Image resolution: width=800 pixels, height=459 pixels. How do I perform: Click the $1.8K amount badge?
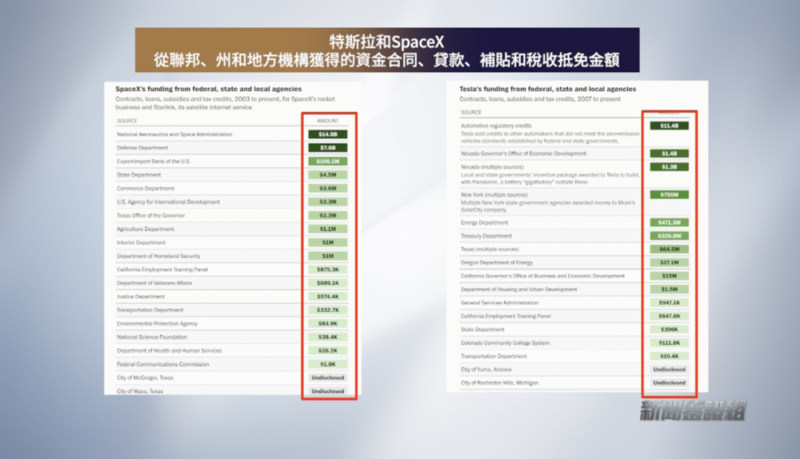(x=328, y=364)
